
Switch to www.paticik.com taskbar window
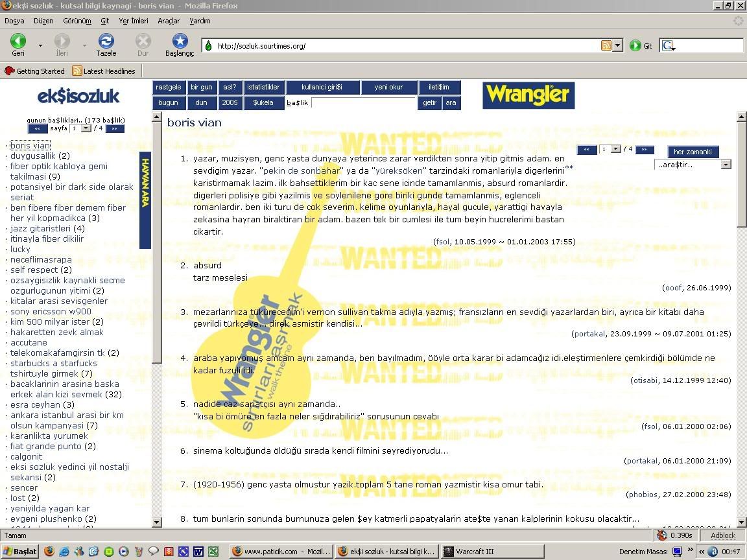(x=281, y=552)
